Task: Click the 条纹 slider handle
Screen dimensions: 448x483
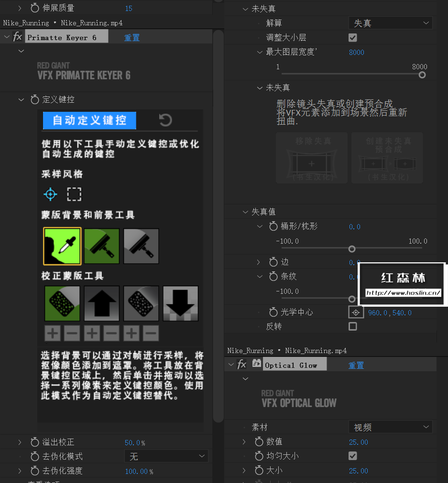Action: pyautogui.click(x=352, y=299)
